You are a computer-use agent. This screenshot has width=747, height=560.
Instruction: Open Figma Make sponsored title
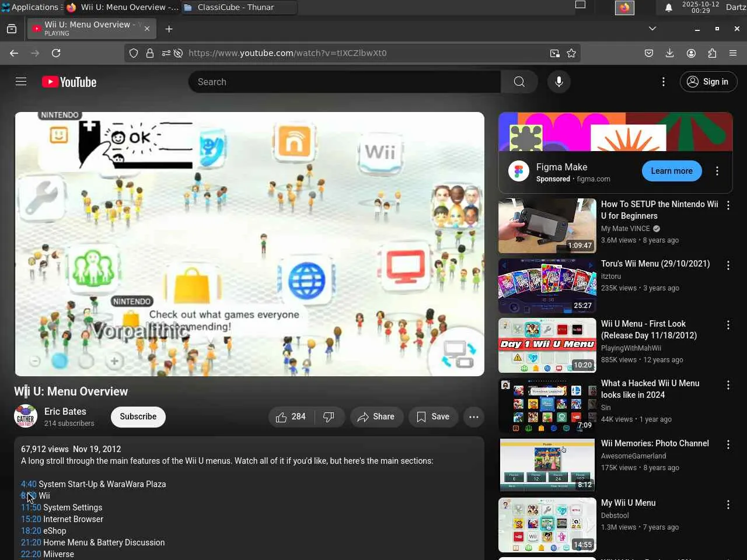point(561,167)
